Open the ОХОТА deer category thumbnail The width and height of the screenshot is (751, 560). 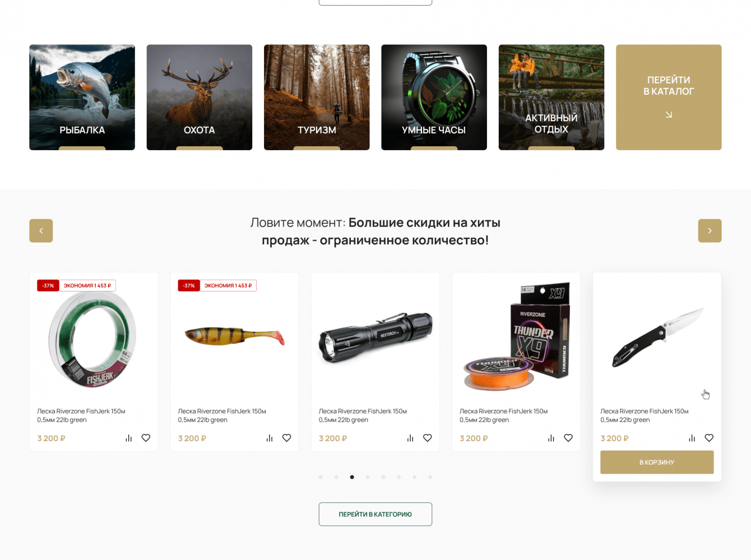tap(200, 97)
